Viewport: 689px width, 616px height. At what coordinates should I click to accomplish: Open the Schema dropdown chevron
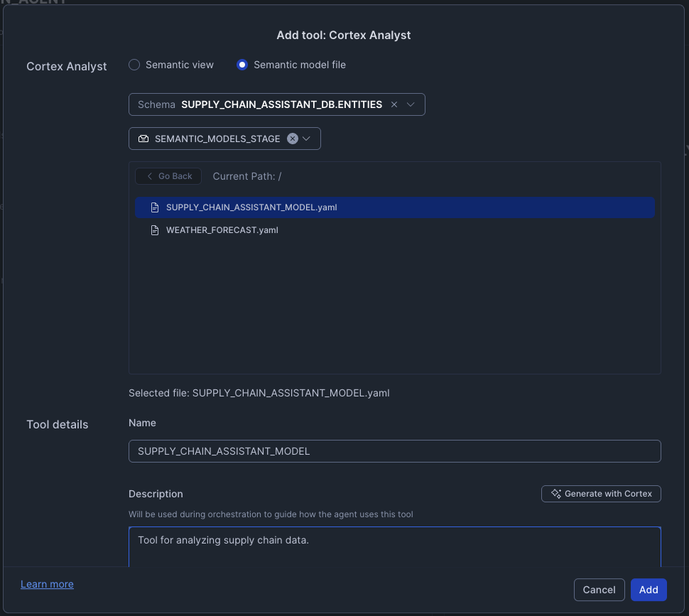click(411, 104)
